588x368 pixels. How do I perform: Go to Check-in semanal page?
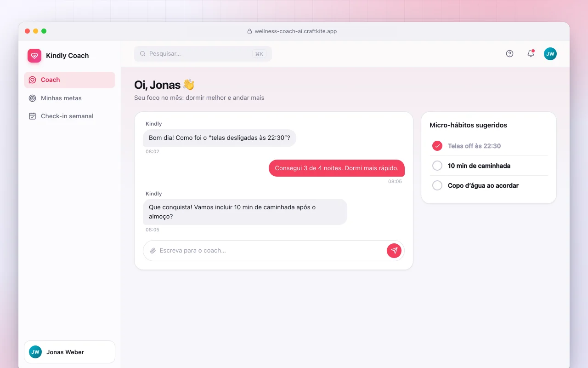tap(69, 116)
